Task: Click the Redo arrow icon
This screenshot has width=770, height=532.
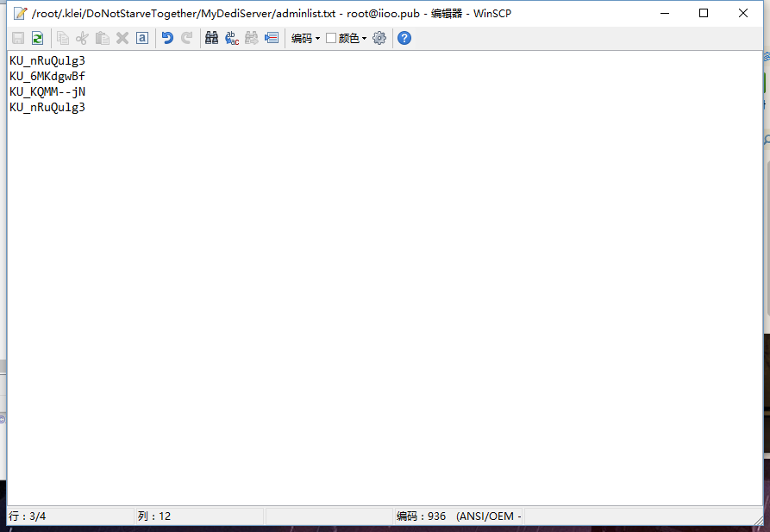Action: pos(187,38)
